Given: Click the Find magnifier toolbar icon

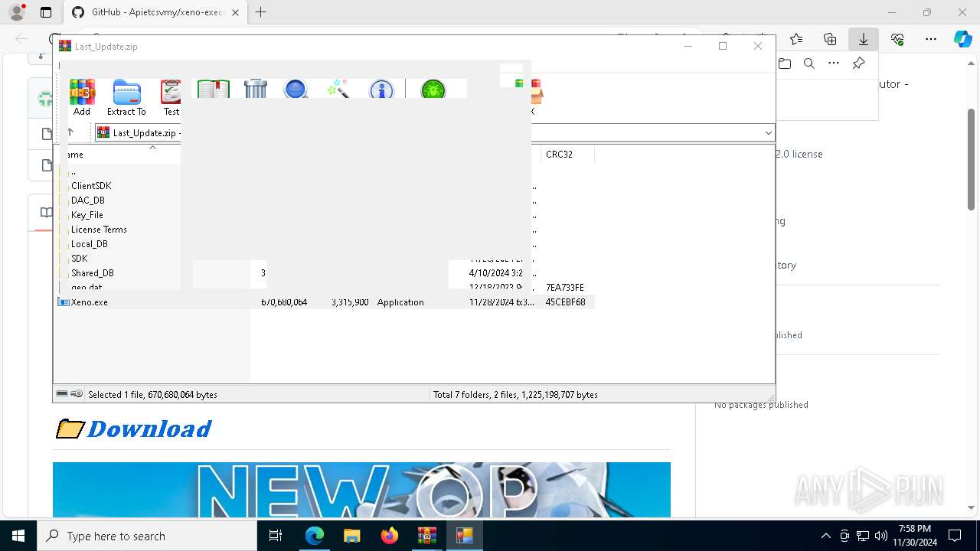Looking at the screenshot, I should 296,89.
